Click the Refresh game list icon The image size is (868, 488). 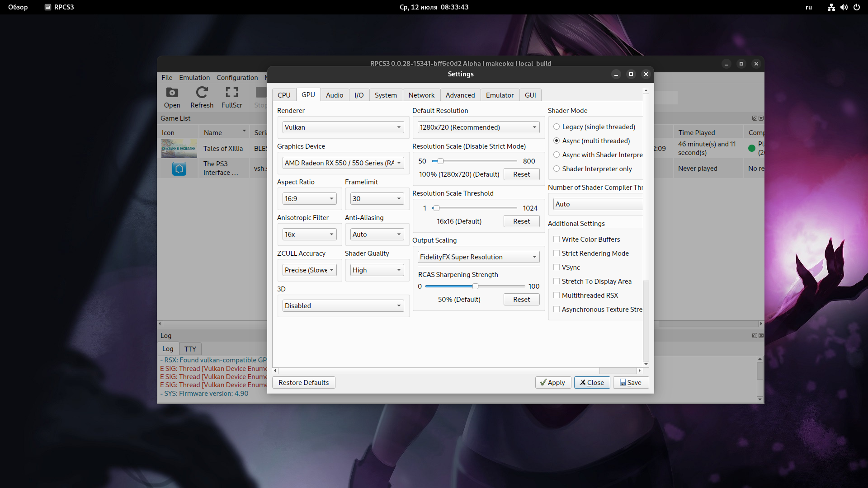202,97
